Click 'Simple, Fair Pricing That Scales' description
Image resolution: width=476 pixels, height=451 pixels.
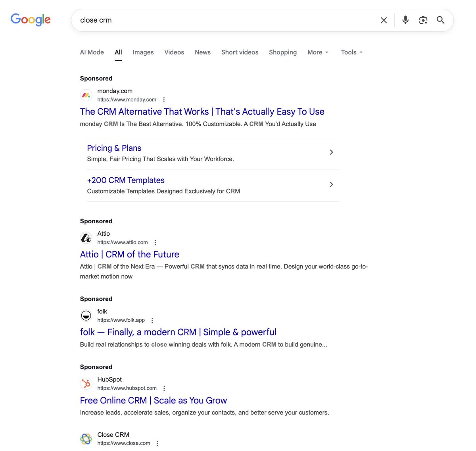coord(161,159)
